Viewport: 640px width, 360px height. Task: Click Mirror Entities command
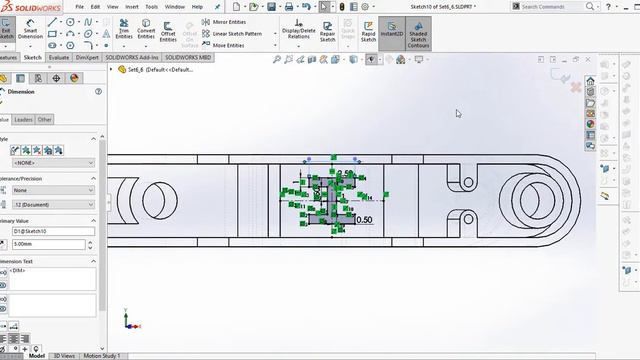click(224, 22)
